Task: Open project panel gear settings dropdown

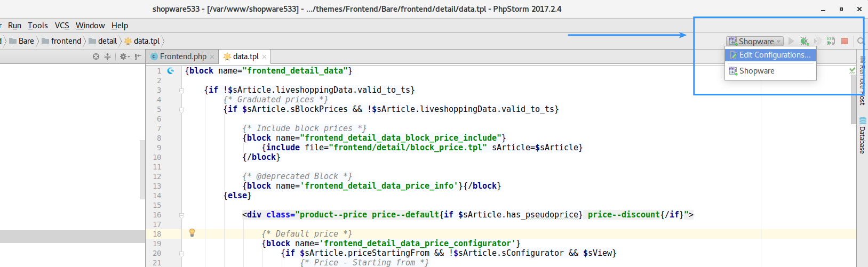Action: pos(124,56)
